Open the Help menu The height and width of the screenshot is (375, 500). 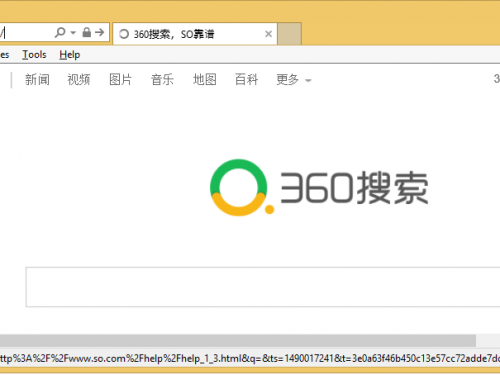pyautogui.click(x=70, y=55)
